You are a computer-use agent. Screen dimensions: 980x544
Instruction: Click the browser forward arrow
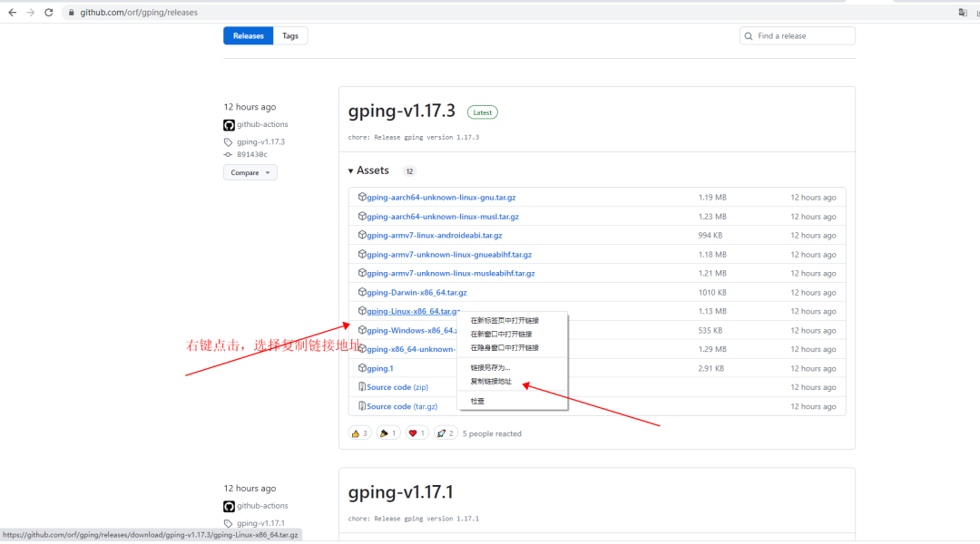31,13
